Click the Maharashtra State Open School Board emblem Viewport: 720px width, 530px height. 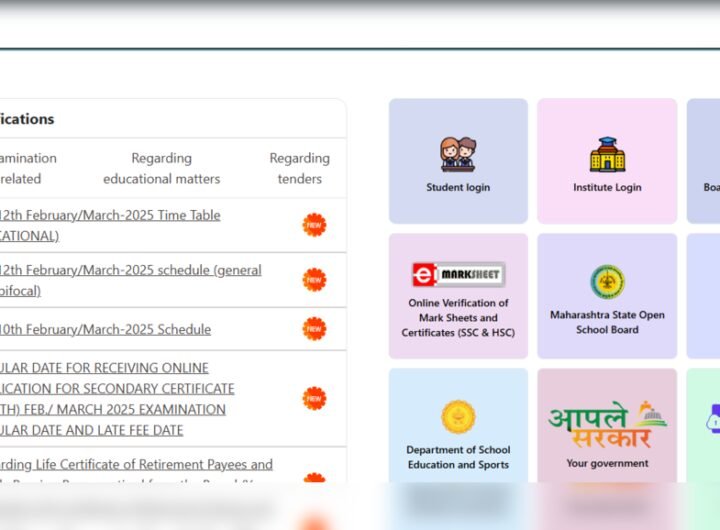[x=607, y=282]
